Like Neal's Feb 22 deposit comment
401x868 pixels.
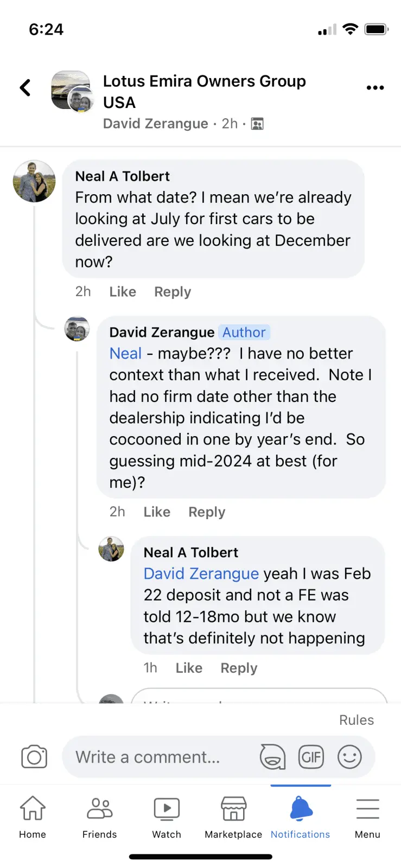(189, 668)
